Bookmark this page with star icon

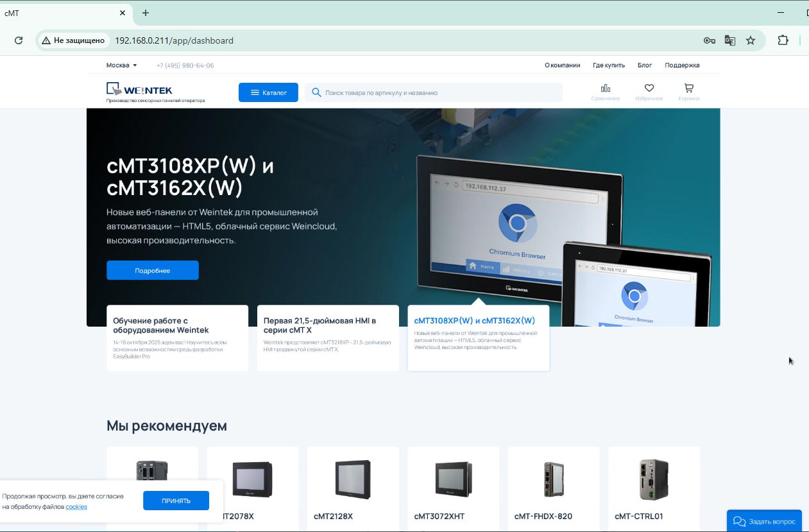[750, 40]
